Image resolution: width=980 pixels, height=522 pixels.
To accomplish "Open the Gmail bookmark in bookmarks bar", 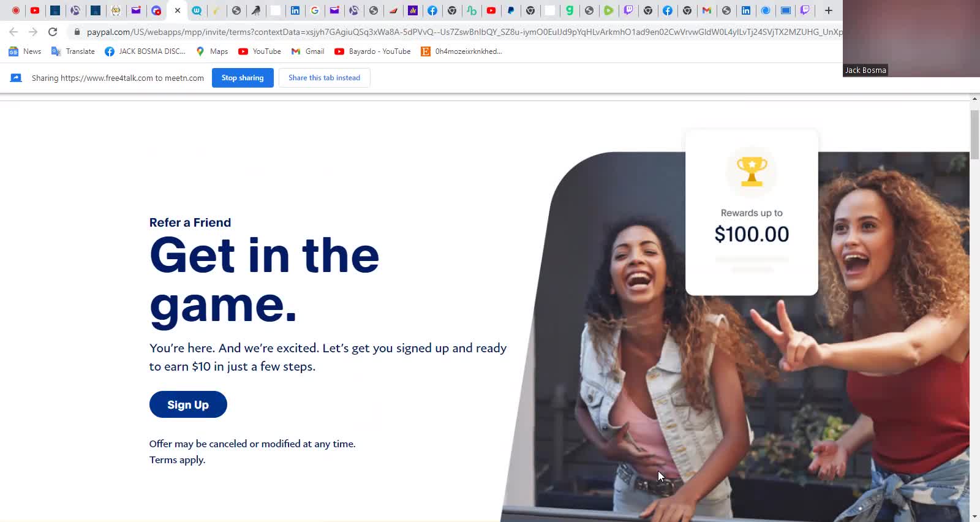I will 307,51.
